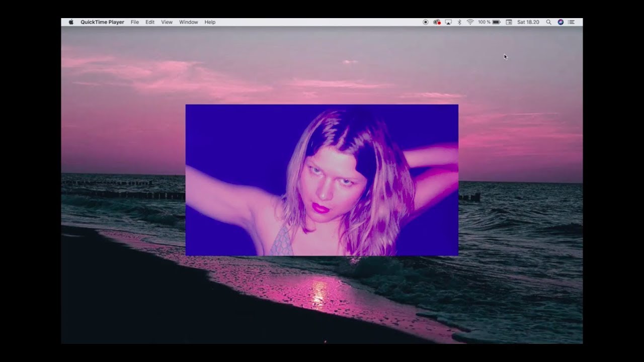Open the battery status menu
644x362 pixels.
point(489,22)
